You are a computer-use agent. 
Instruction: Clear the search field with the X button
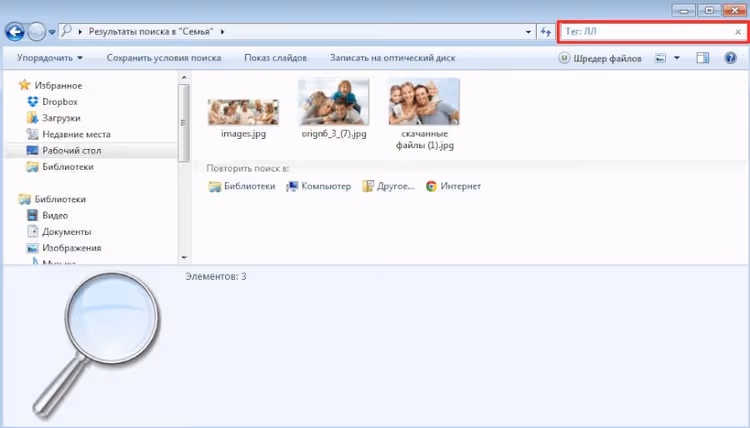coord(738,32)
